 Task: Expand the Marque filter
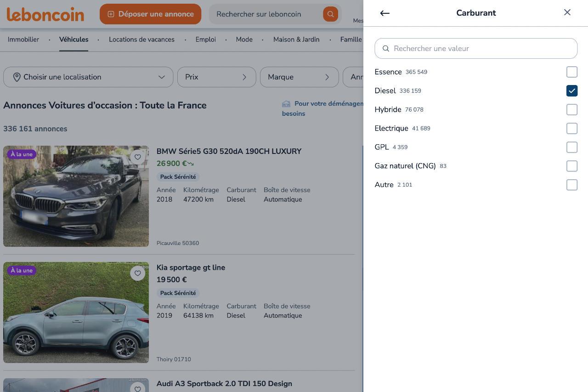coord(299,77)
